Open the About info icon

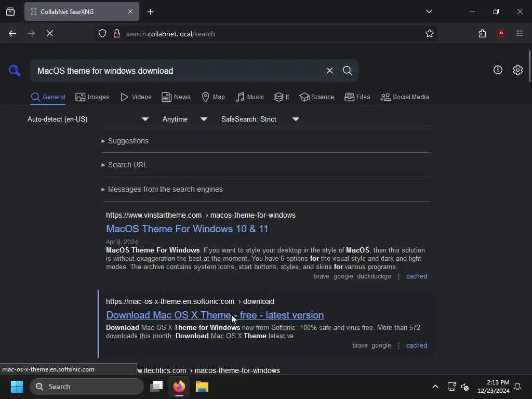click(498, 70)
